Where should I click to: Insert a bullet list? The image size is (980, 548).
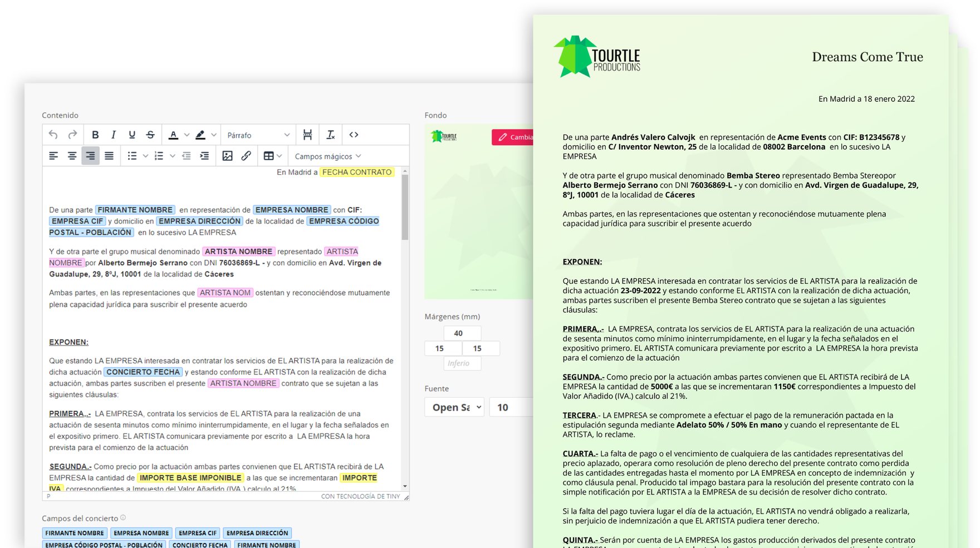[x=132, y=156]
